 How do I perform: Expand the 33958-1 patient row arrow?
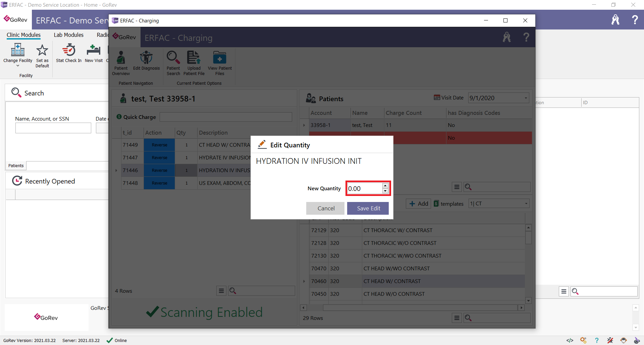tap(304, 125)
